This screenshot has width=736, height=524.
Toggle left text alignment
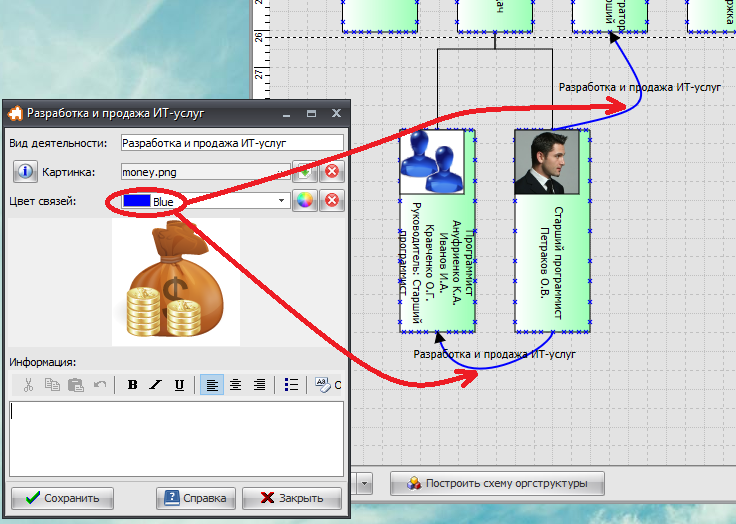(x=212, y=385)
